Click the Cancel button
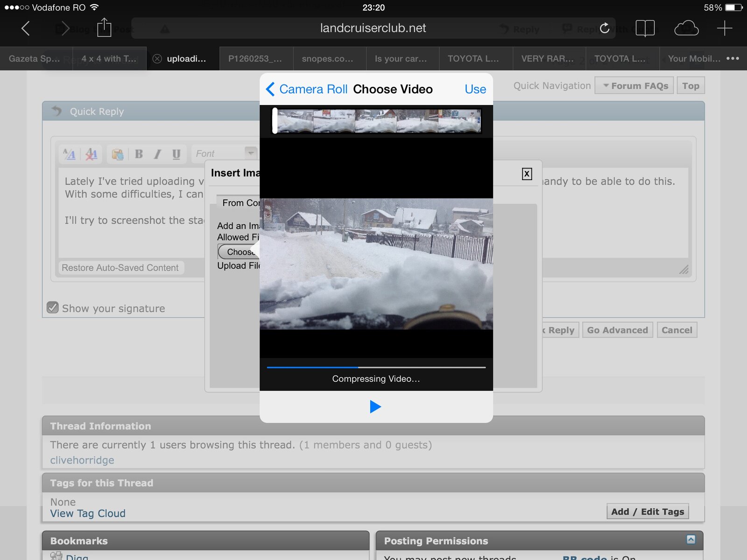 [677, 330]
